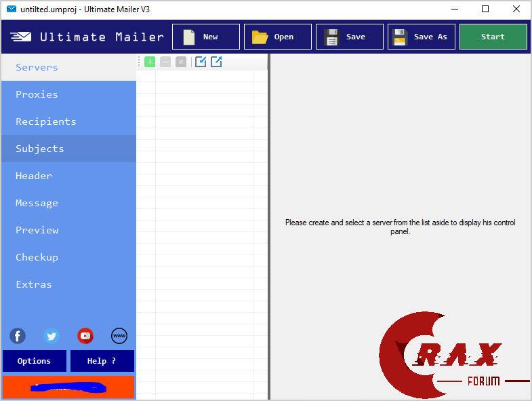Create a project with New button
The image size is (532, 401).
click(x=206, y=37)
